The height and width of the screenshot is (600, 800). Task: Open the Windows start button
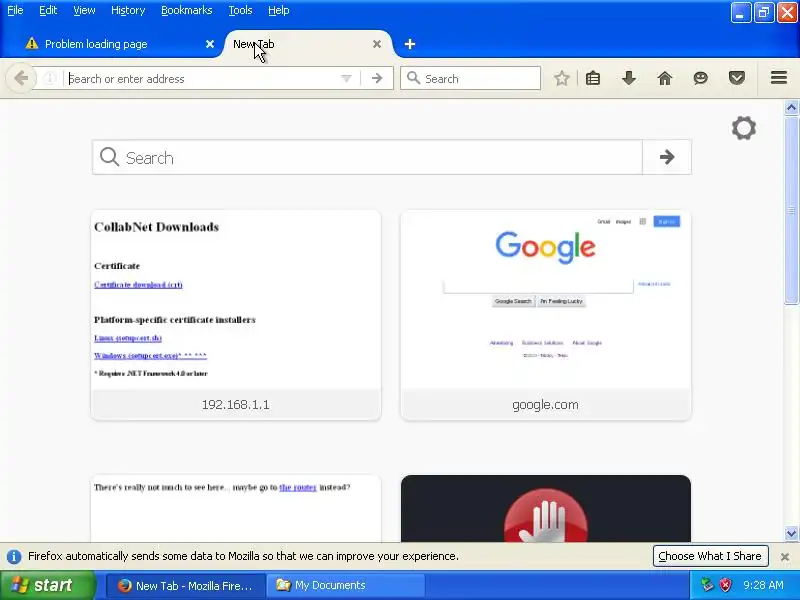coord(47,585)
